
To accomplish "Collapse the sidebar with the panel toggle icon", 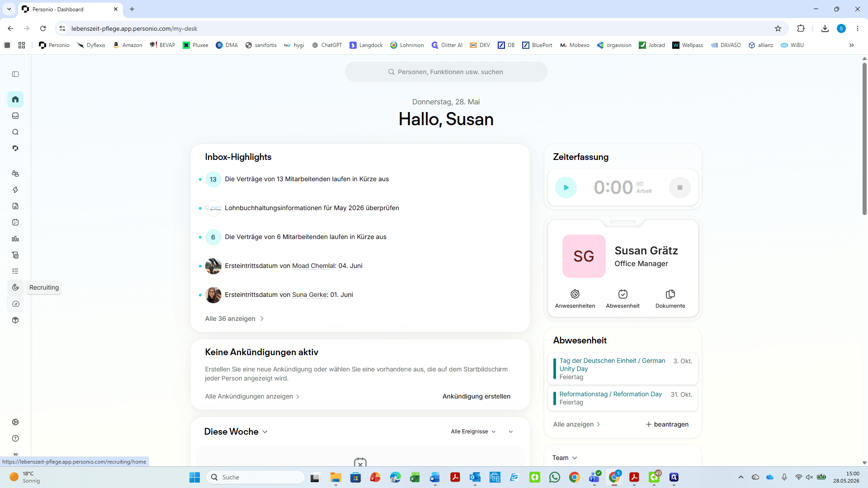I will pos(15,74).
